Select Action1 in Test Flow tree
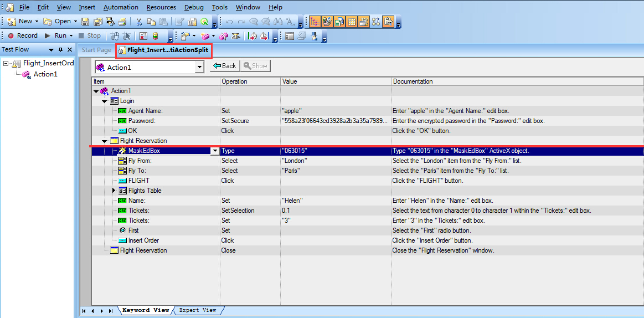The width and height of the screenshot is (644, 318). pyautogui.click(x=45, y=74)
